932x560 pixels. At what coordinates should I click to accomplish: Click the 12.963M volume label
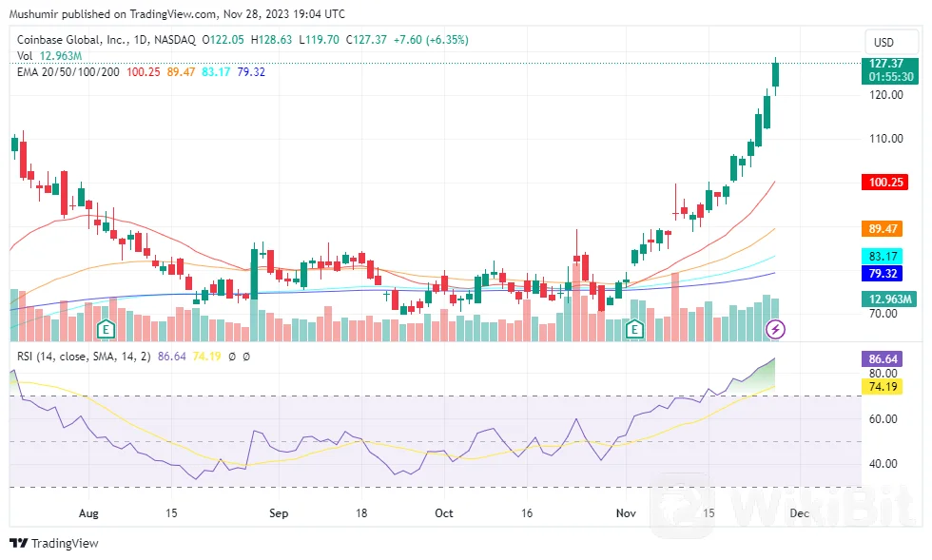pyautogui.click(x=890, y=300)
